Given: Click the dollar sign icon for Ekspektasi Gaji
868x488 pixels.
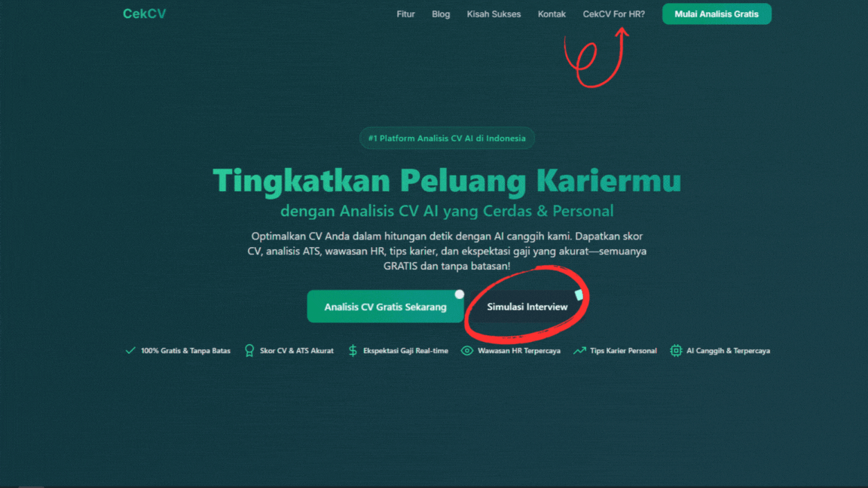Looking at the screenshot, I should [353, 351].
